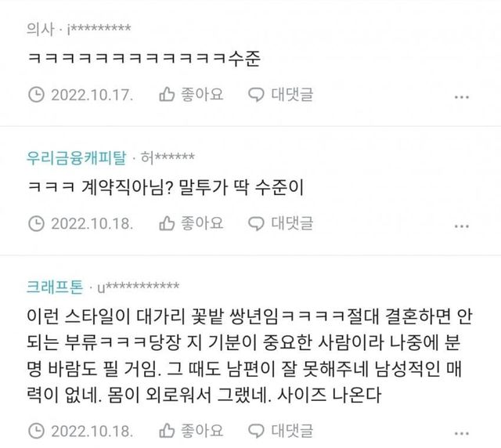Click 대댓글 text on second comment

click(292, 223)
